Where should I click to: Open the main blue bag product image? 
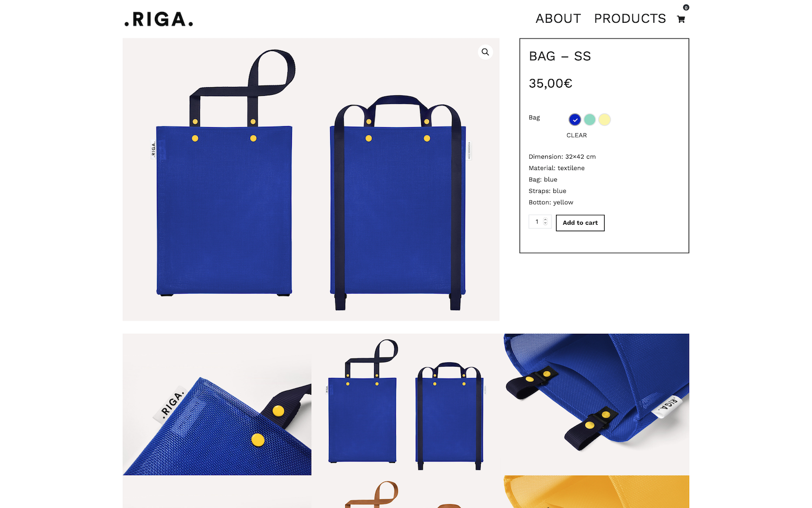311,179
